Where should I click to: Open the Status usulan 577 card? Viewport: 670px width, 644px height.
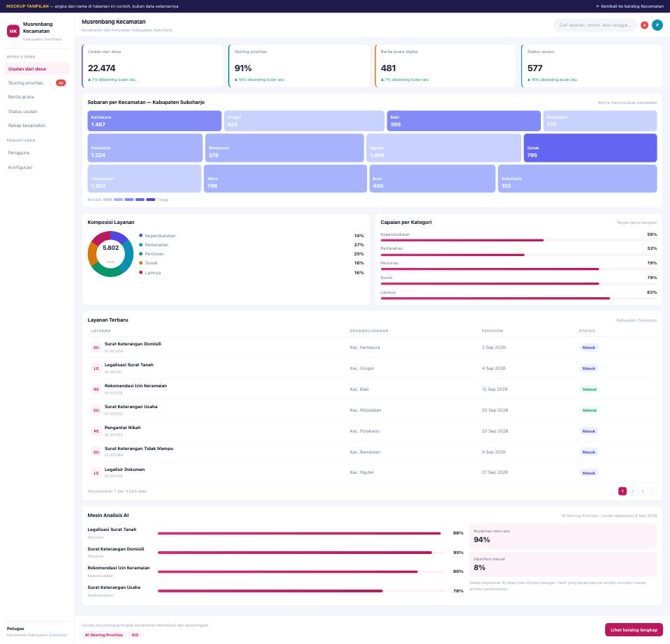click(x=592, y=66)
